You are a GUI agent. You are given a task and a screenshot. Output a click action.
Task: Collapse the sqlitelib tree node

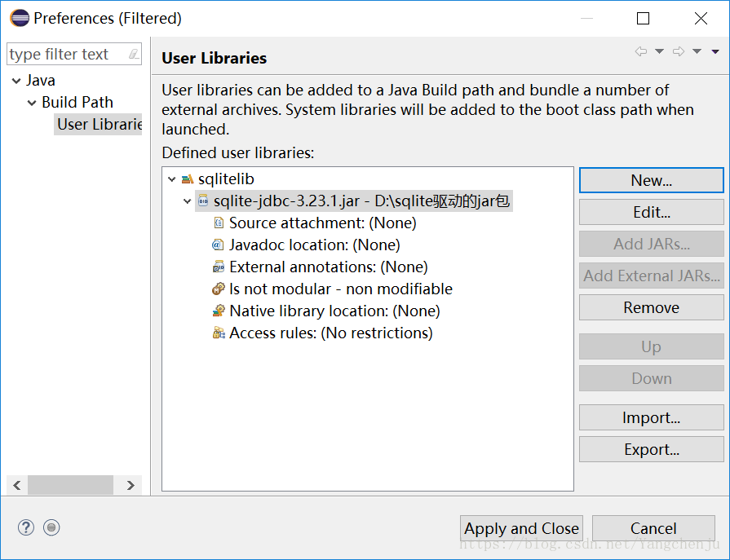coord(171,179)
